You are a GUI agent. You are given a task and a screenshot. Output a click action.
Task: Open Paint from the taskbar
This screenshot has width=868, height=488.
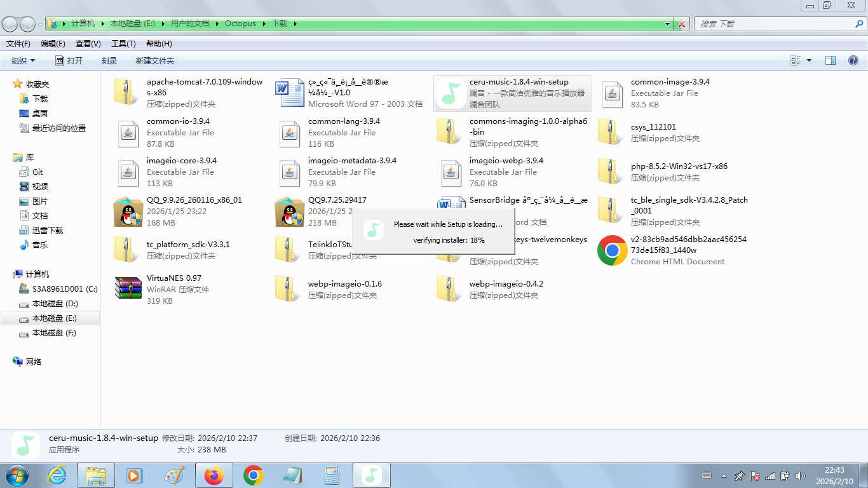pyautogui.click(x=174, y=475)
